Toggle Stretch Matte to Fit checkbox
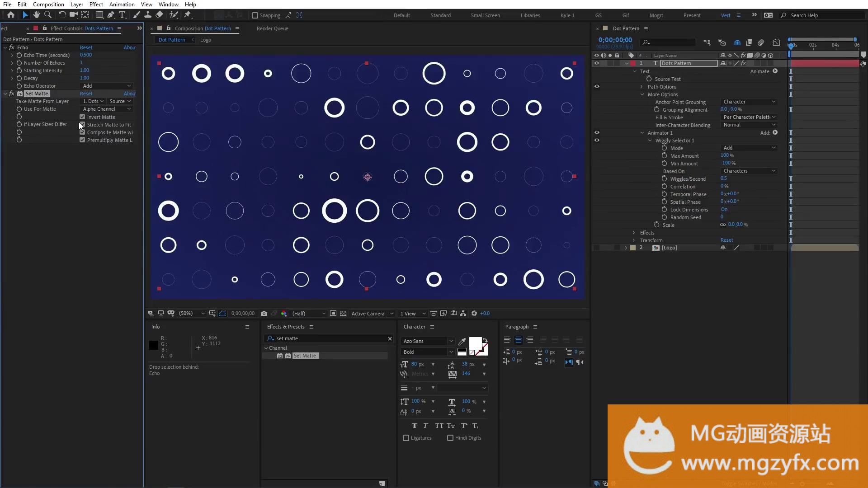 tap(82, 125)
